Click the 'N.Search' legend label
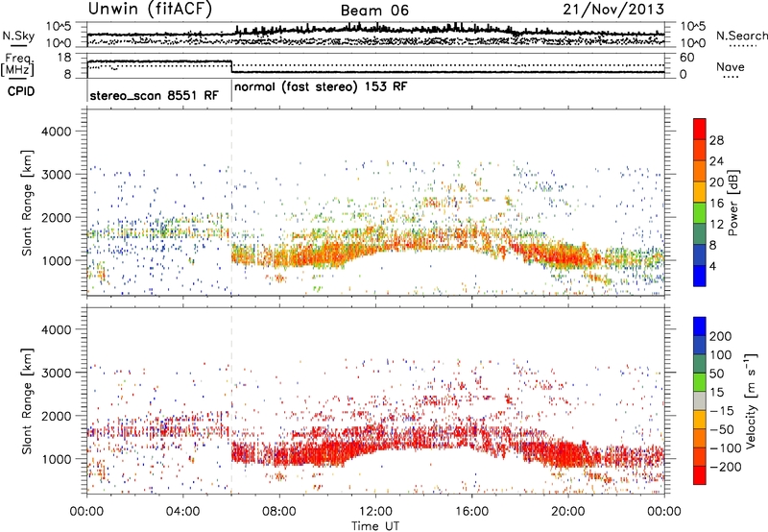The image size is (768, 532). click(x=742, y=36)
